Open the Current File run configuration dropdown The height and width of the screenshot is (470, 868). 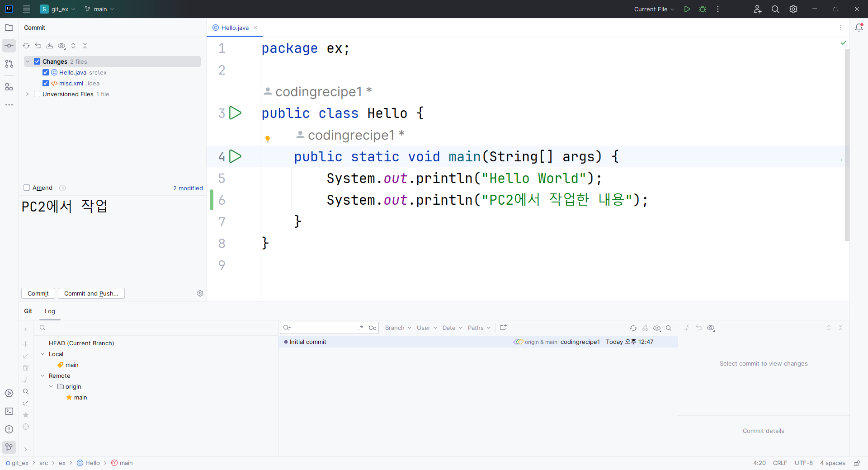click(654, 9)
